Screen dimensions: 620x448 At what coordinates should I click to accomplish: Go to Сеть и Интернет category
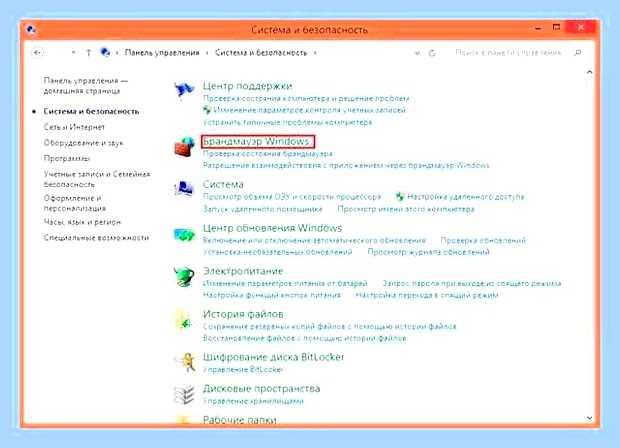point(74,127)
